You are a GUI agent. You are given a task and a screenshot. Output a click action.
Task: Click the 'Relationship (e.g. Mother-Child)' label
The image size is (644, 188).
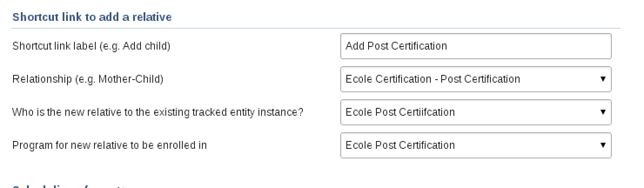click(87, 79)
